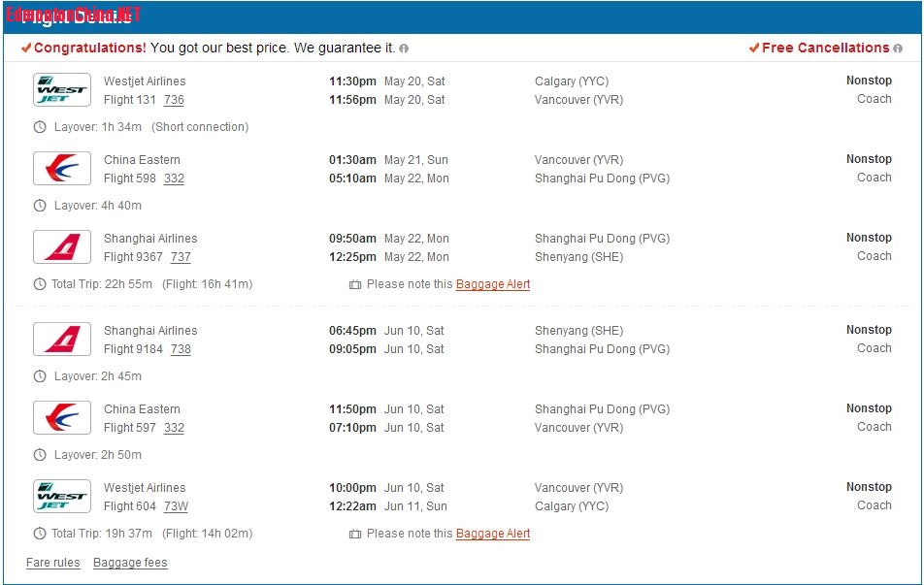924x585 pixels.
Task: Open the Baggage fees link
Action: 130,563
